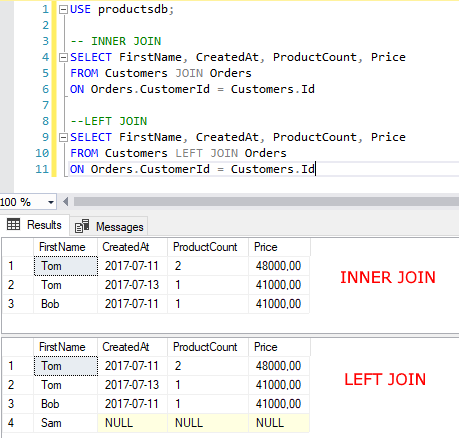Collapse the USE productsdb code block
This screenshot has width=459, height=438.
click(x=63, y=10)
